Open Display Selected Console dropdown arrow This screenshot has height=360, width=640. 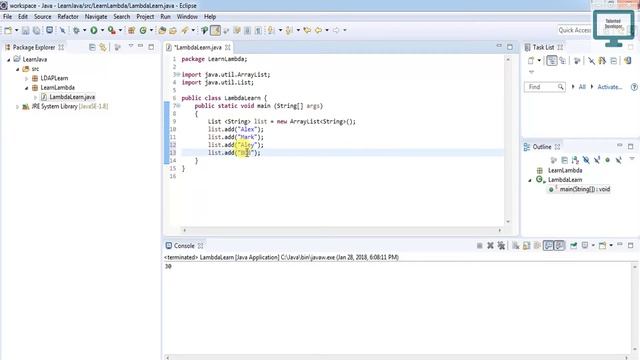coord(593,246)
